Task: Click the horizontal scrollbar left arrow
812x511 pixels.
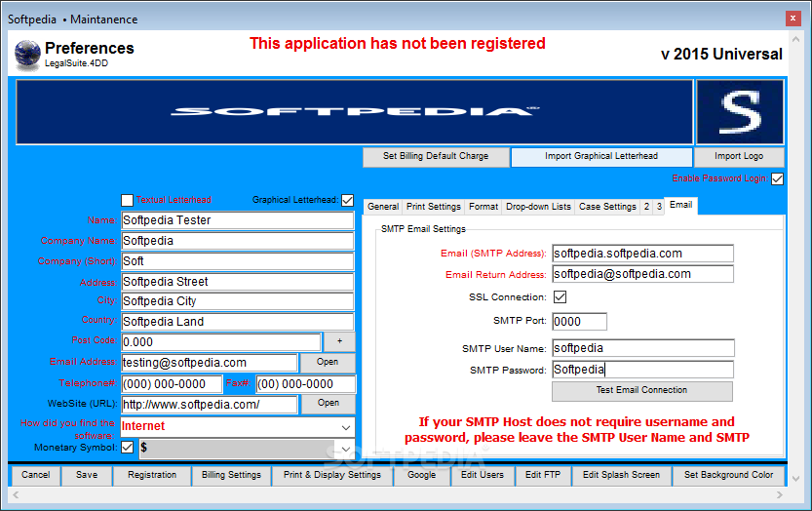Action: pyautogui.click(x=16, y=495)
